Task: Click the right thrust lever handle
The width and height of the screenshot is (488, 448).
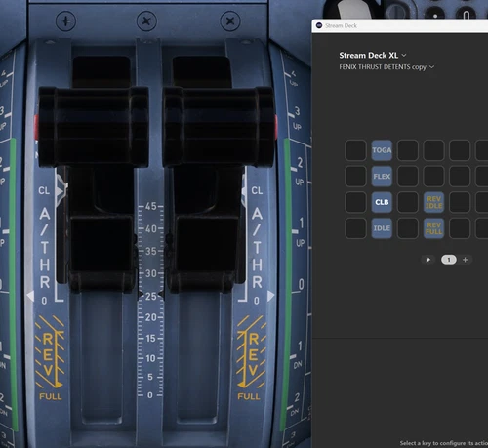Action: [x=219, y=127]
